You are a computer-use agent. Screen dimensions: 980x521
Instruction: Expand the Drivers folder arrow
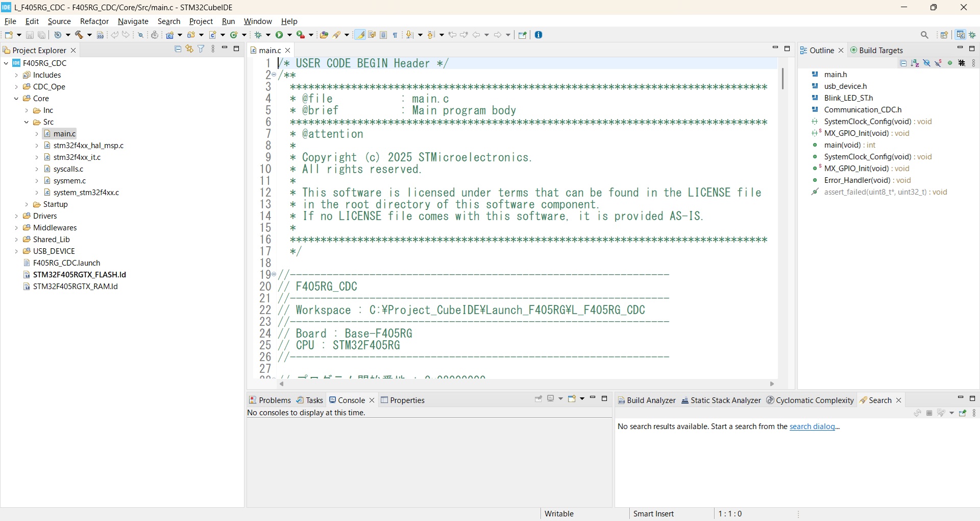click(16, 216)
